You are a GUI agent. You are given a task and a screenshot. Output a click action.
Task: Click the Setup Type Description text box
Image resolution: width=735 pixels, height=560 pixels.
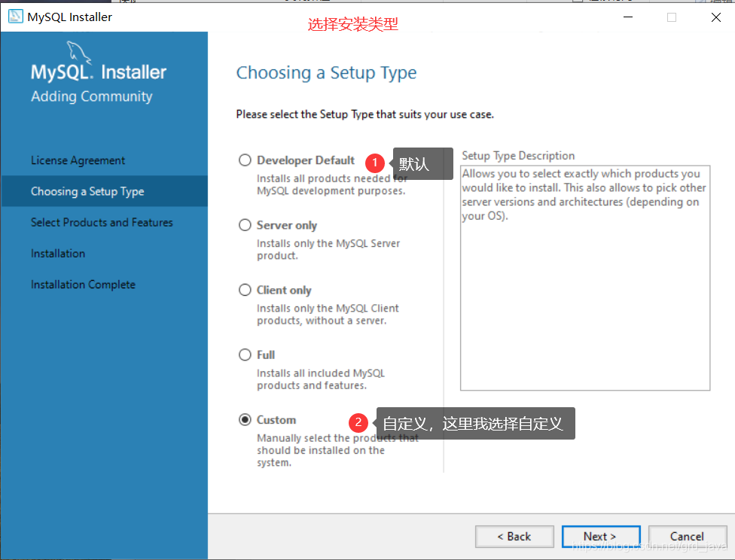click(585, 278)
